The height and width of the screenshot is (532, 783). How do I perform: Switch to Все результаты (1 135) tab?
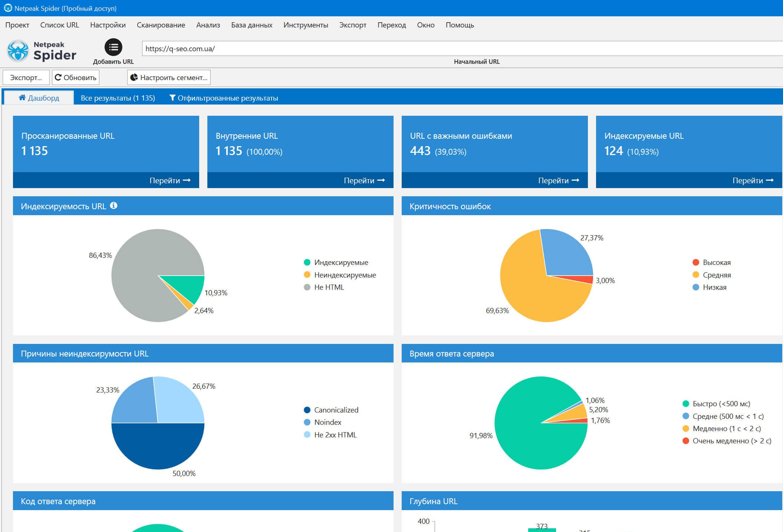(x=118, y=98)
